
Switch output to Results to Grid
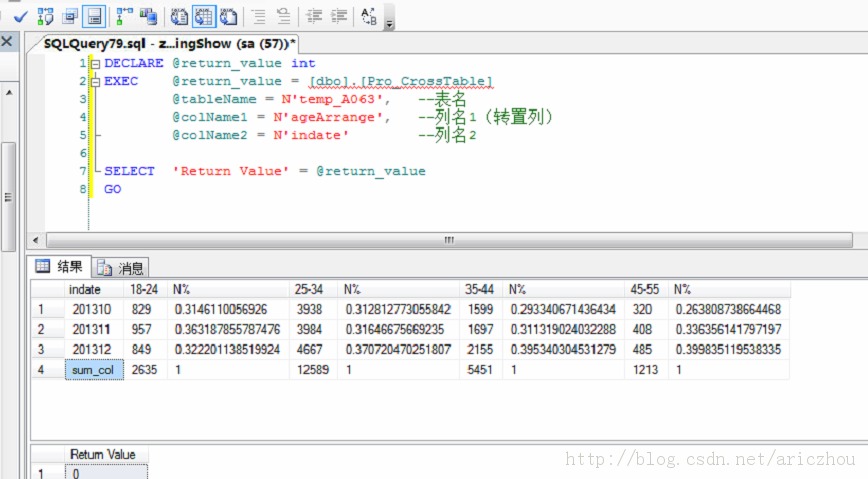click(x=204, y=17)
